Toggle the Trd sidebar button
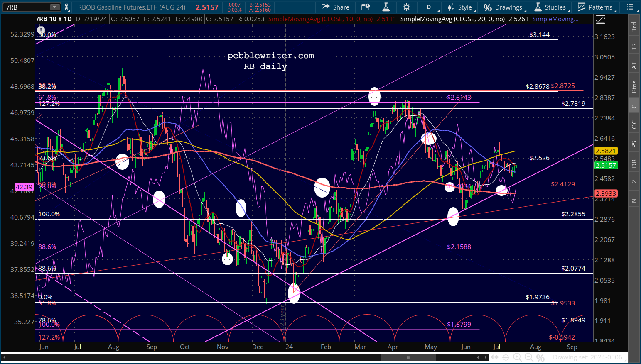The image size is (641, 364). click(x=634, y=27)
